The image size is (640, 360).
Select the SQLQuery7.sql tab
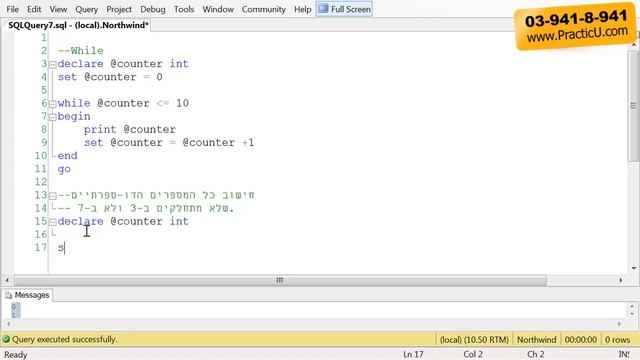click(78, 25)
